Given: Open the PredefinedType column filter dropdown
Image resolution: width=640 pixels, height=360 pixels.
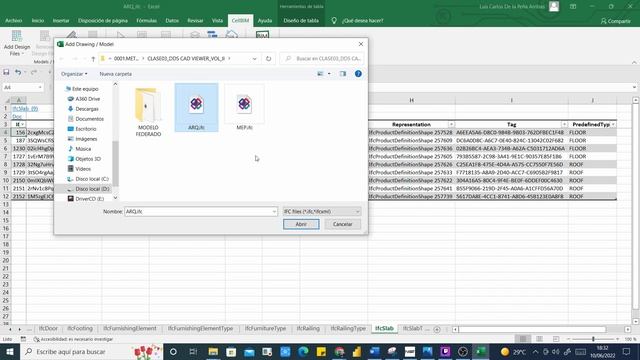Looking at the screenshot, I should pyautogui.click(x=613, y=124).
